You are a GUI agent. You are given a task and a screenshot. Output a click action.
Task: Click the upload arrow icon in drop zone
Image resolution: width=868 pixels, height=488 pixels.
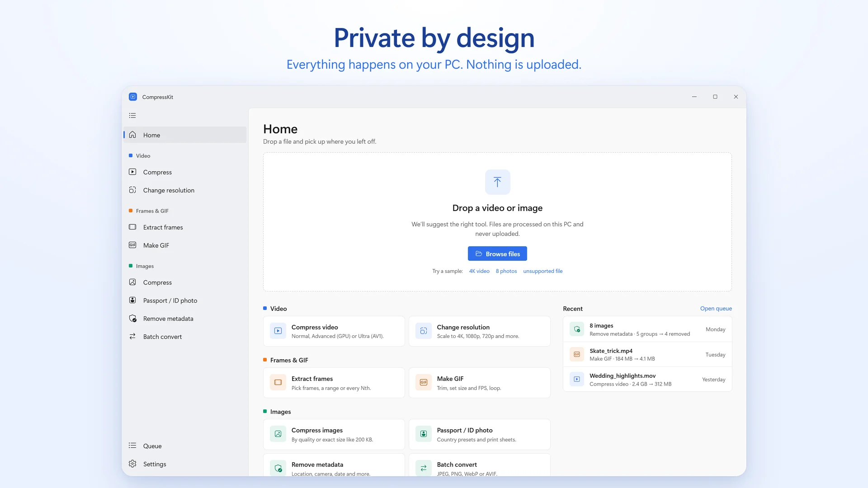[x=497, y=182]
